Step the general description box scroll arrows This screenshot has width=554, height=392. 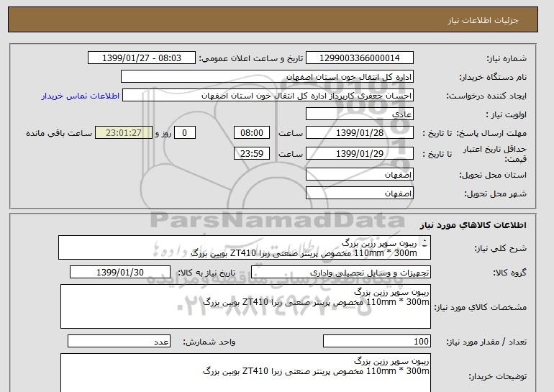click(x=424, y=243)
